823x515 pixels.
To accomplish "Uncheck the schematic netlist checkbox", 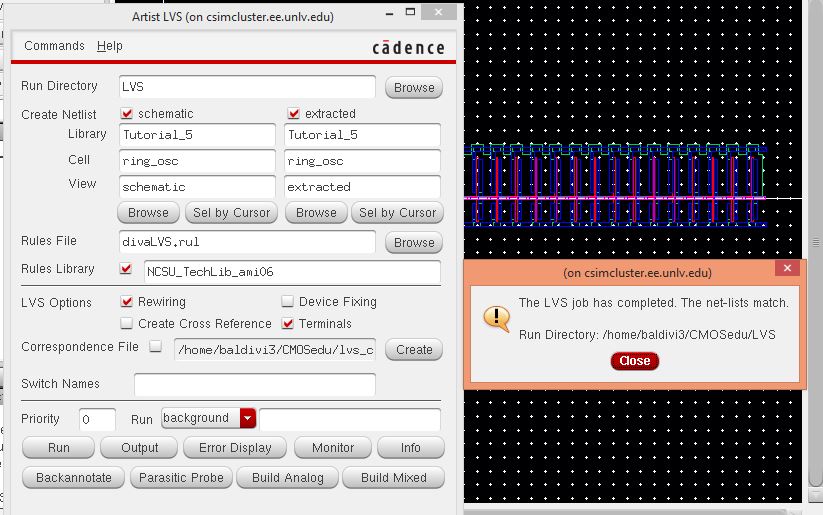I will (x=127, y=114).
